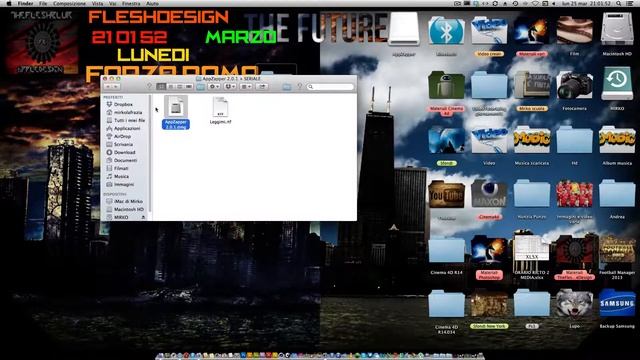Open Musica in the sidebar
The width and height of the screenshot is (640, 360).
point(121,176)
